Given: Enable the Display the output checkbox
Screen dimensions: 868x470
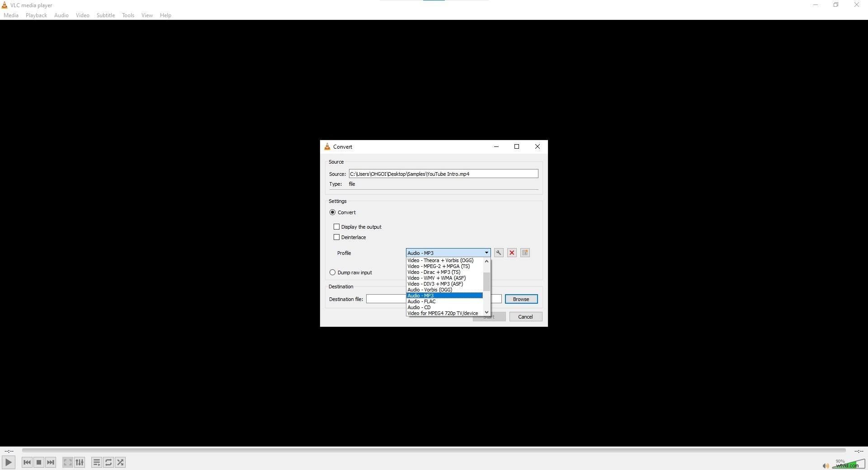Looking at the screenshot, I should [x=336, y=226].
